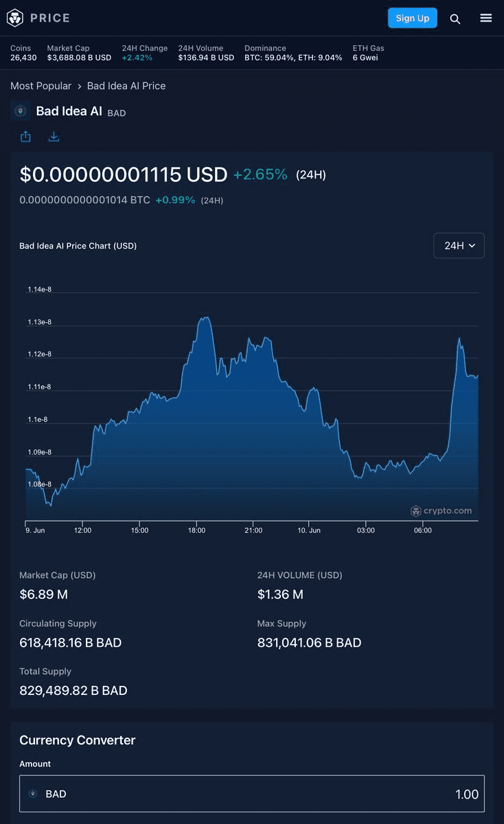Open the Crypto.com logo home link
Image resolution: width=504 pixels, height=824 pixels.
(15, 18)
